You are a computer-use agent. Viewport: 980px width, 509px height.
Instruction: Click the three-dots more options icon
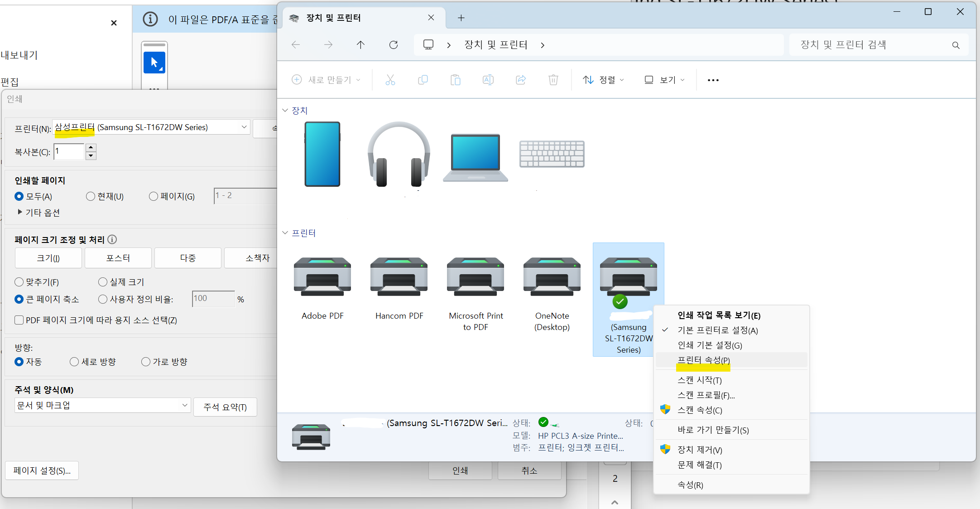click(x=713, y=80)
